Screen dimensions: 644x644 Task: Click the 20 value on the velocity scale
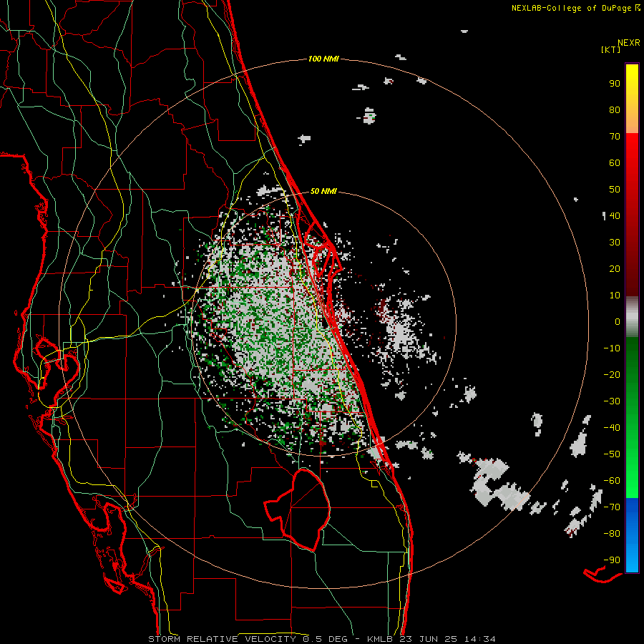tap(615, 269)
